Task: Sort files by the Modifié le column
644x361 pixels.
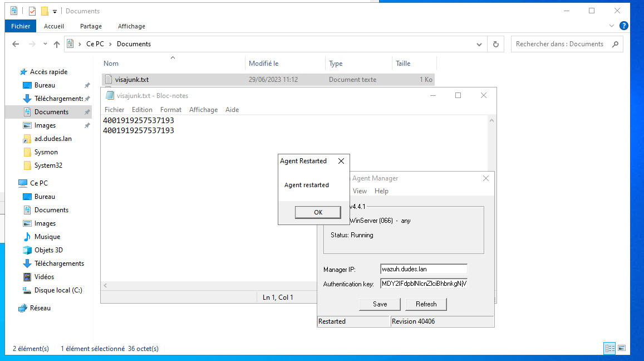Action: 264,64
